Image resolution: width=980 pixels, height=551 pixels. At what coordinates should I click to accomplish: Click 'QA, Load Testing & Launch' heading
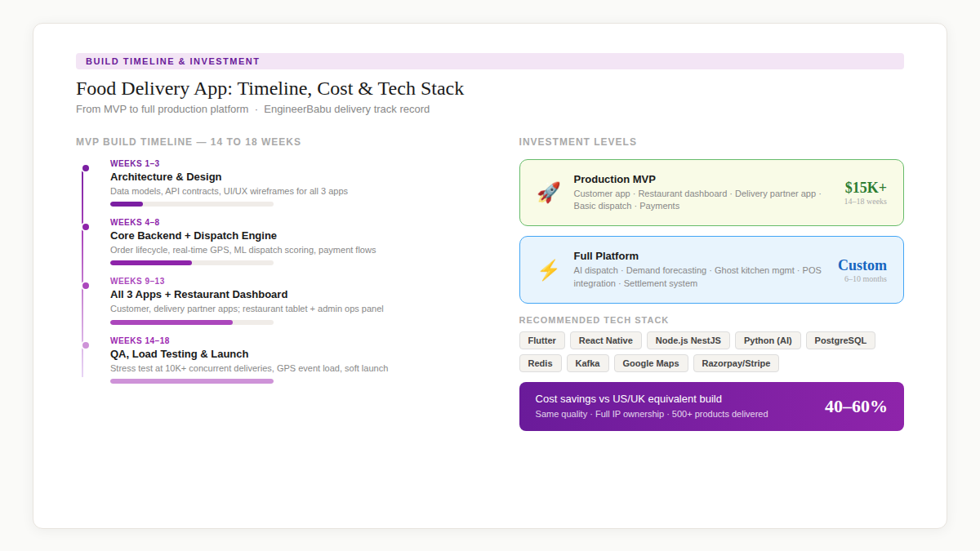point(180,354)
